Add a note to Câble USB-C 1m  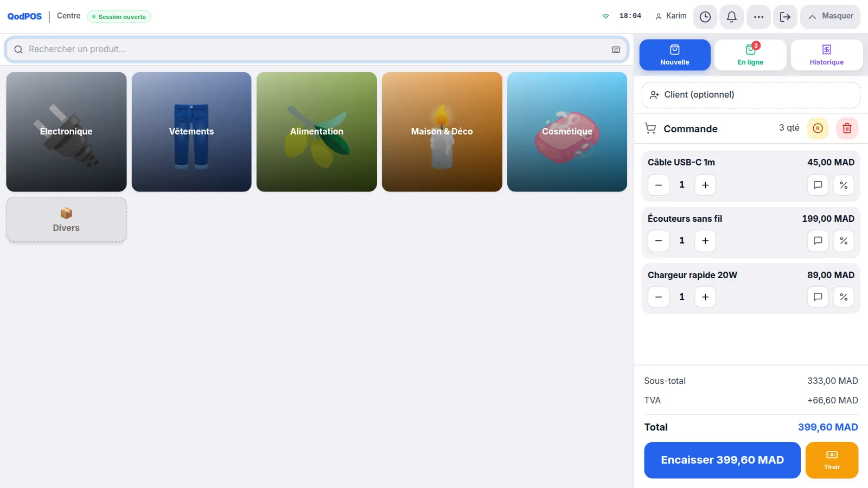[818, 185]
